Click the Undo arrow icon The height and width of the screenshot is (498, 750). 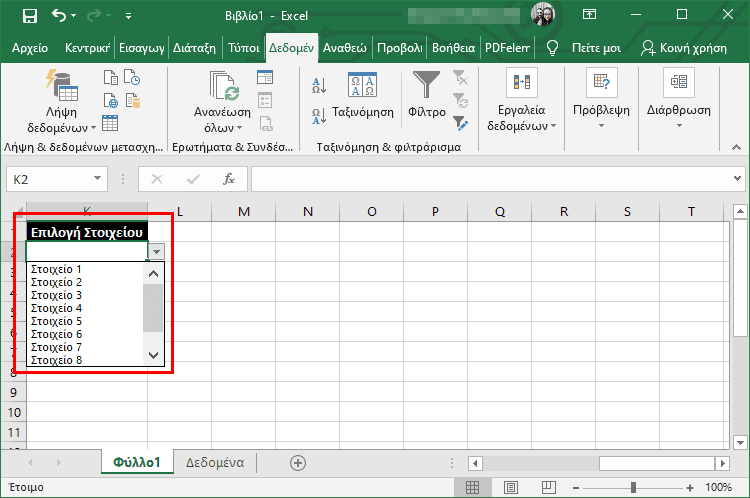tap(59, 16)
